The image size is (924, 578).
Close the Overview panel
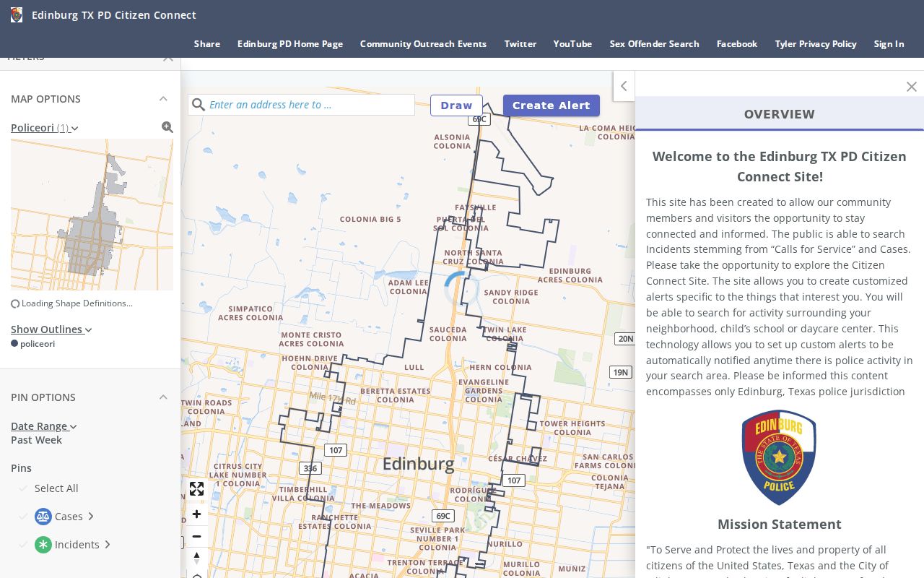click(911, 87)
